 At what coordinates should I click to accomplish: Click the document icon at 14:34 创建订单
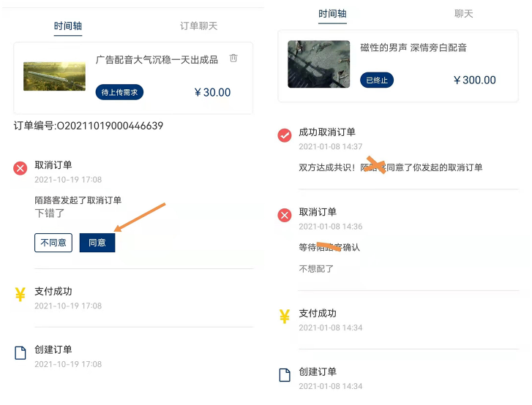click(285, 375)
